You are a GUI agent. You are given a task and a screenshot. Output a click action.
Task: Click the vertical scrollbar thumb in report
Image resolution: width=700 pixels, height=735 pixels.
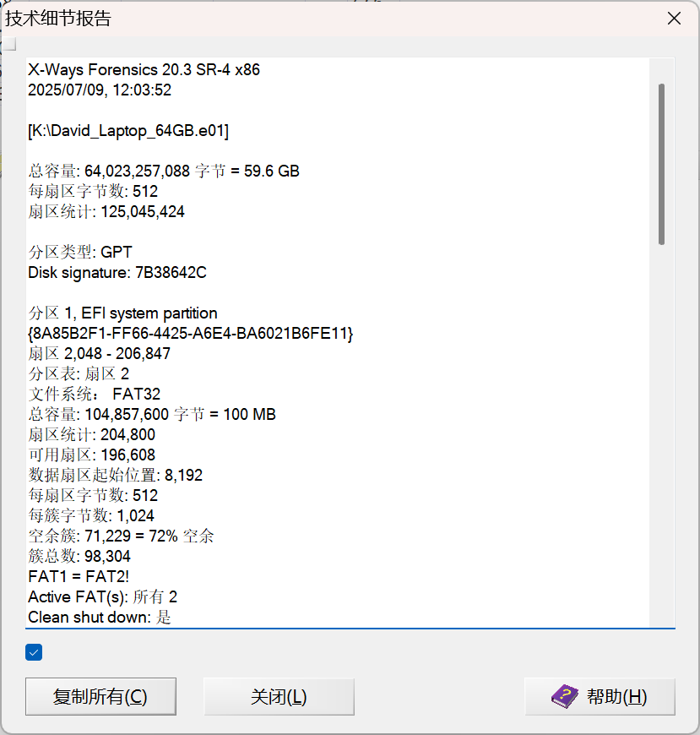(661, 164)
